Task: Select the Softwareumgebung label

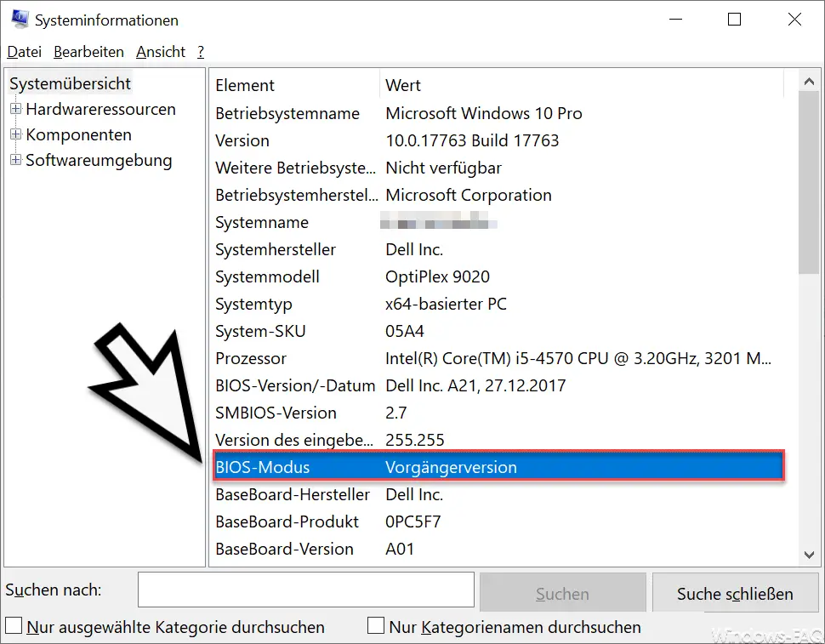Action: pyautogui.click(x=99, y=160)
